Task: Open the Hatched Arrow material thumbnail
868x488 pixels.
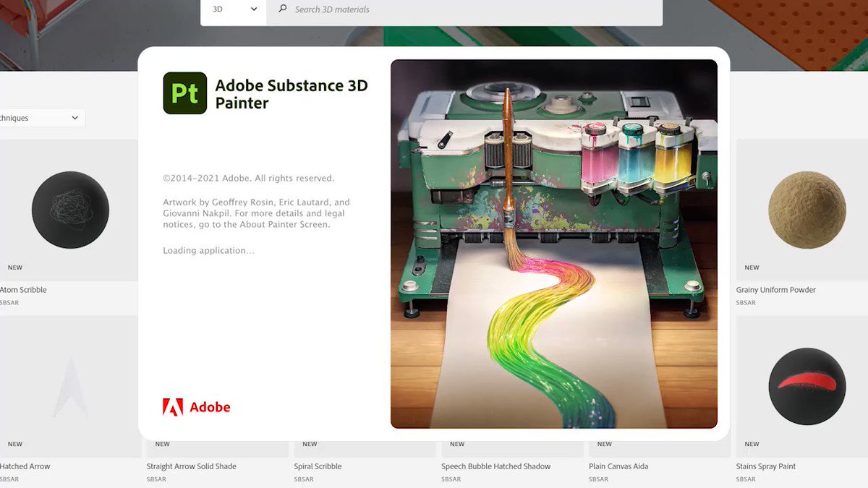Action: [x=69, y=386]
